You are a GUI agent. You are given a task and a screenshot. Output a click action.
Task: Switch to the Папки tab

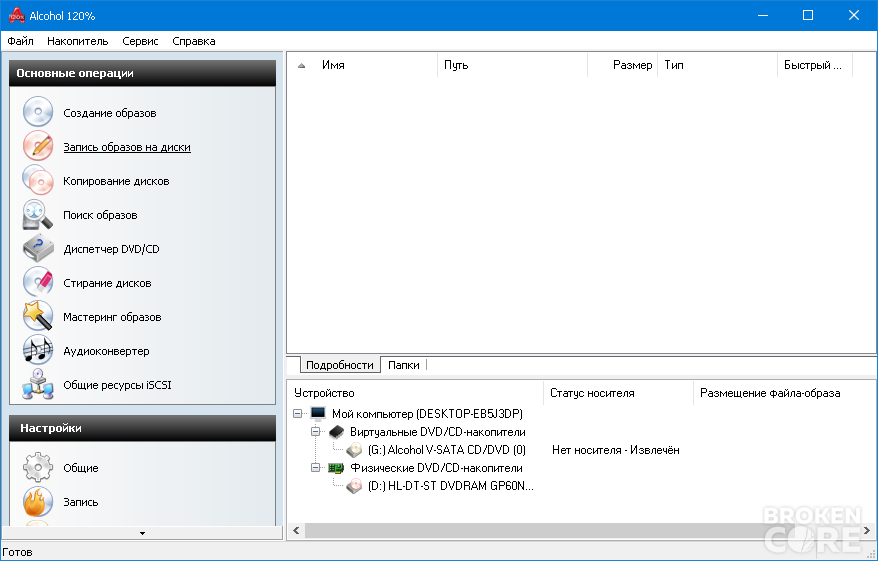[404, 365]
